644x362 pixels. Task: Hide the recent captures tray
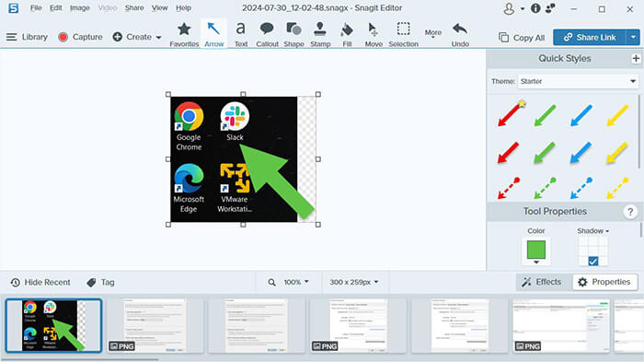pos(40,282)
